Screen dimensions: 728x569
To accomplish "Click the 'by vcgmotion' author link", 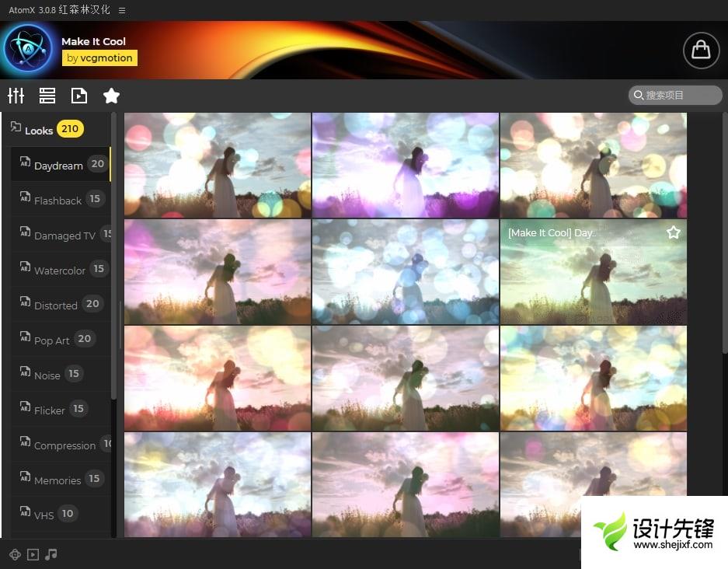I will pyautogui.click(x=99, y=58).
